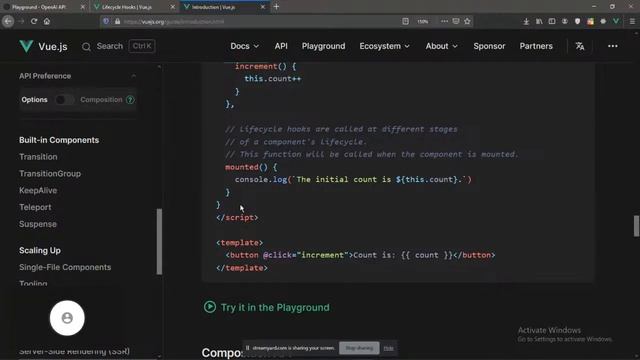This screenshot has width=640, height=360.
Task: Click the play circle icon beside Playground link
Action: point(210,307)
